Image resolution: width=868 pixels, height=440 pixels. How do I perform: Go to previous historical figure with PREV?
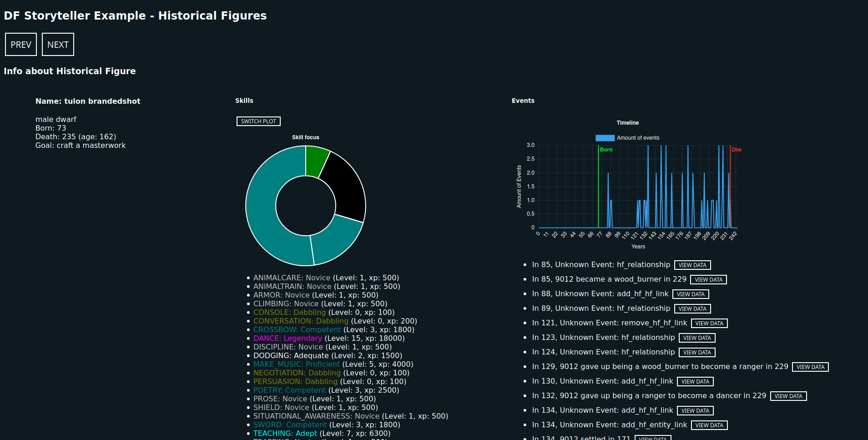(x=21, y=45)
